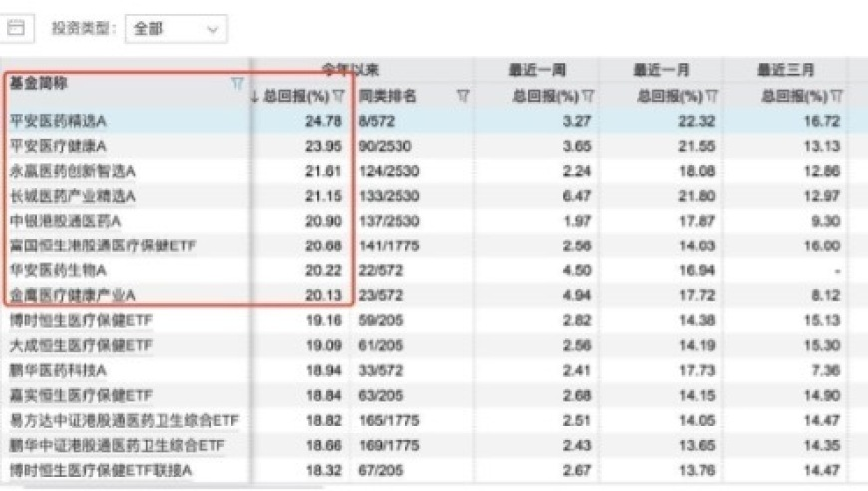Open the calendar date picker icon

click(16, 28)
